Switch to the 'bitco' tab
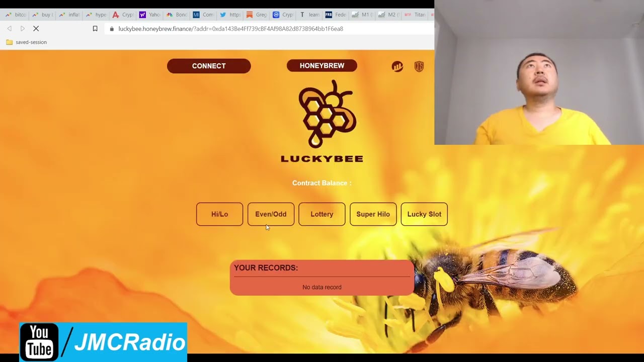 point(16,15)
